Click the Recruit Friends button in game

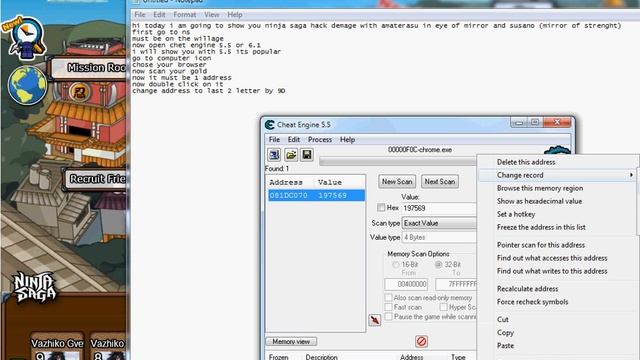coord(96,179)
